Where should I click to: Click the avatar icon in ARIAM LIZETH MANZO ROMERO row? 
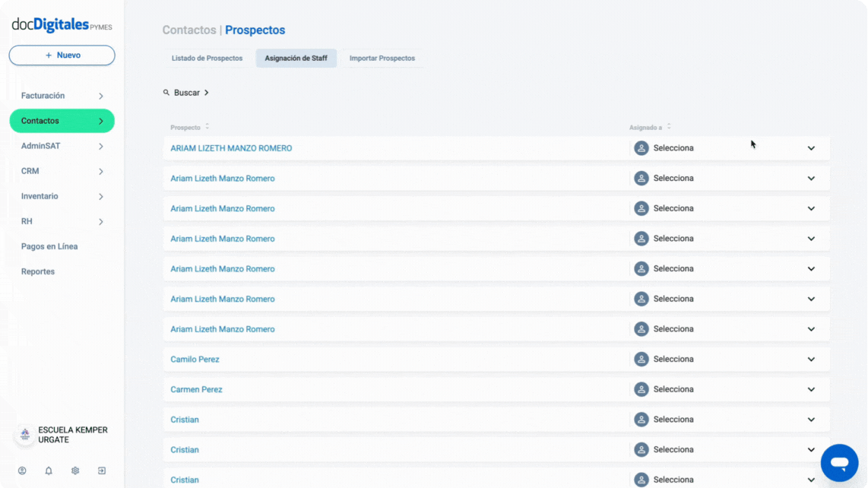(x=641, y=148)
